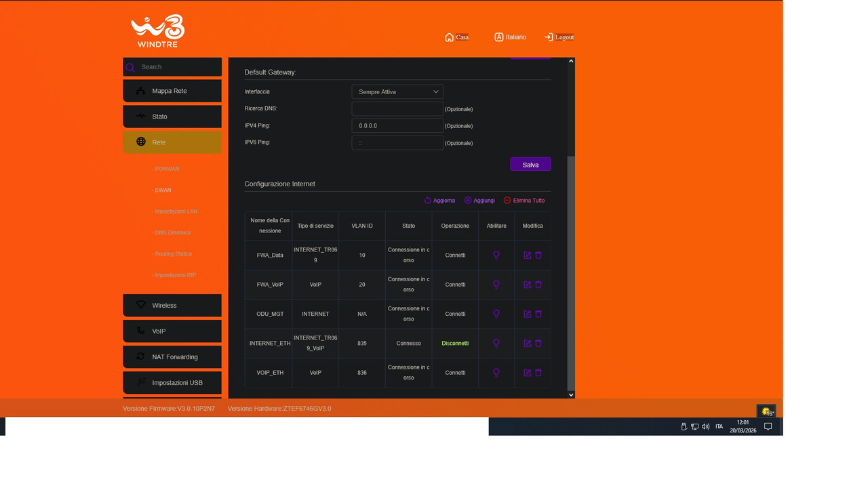The width and height of the screenshot is (868, 488).
Task: Edit the INTERNET_ETH connection
Action: point(528,344)
